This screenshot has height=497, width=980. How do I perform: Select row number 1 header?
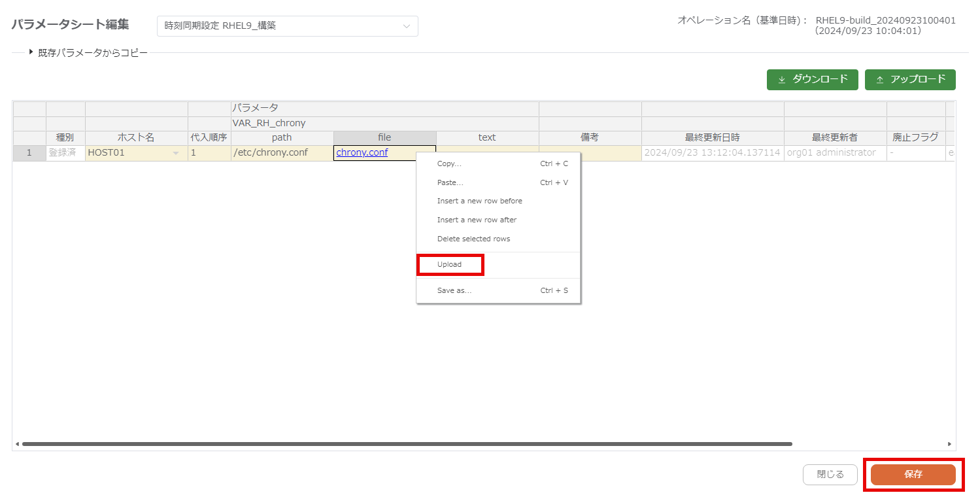[x=29, y=152]
